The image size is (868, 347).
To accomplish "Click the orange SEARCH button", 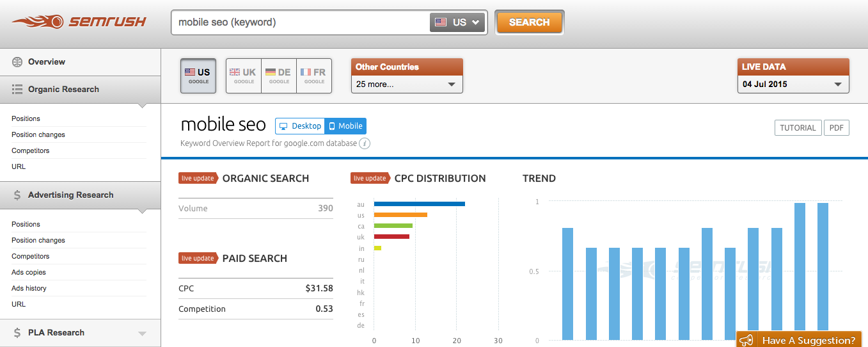I will pyautogui.click(x=529, y=22).
